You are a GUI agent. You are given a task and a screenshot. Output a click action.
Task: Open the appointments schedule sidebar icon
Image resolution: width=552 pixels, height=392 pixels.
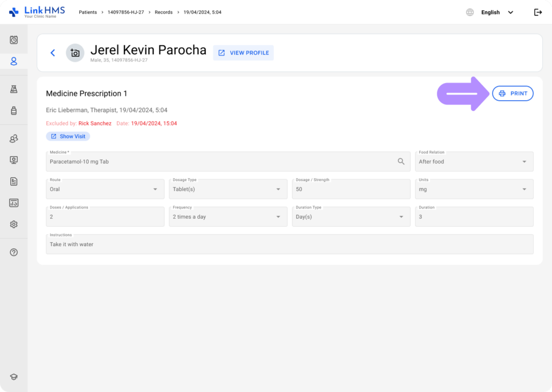click(14, 40)
